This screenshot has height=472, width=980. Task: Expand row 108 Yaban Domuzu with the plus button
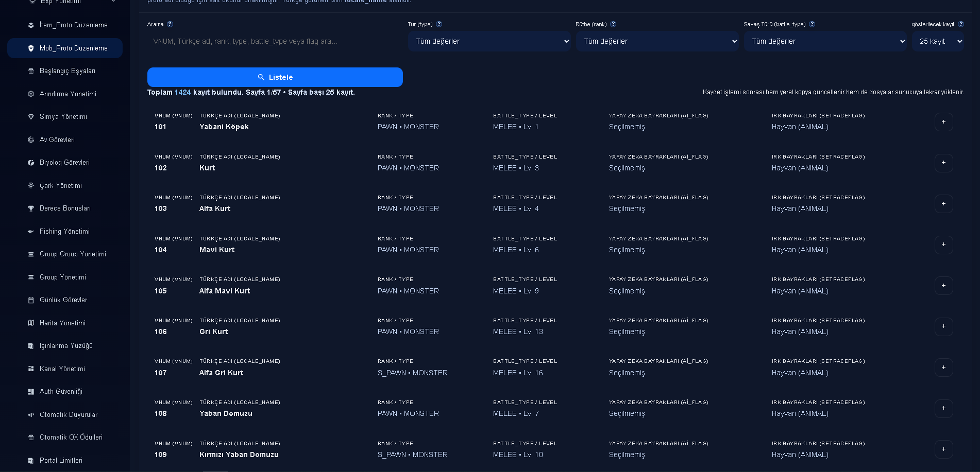943,408
